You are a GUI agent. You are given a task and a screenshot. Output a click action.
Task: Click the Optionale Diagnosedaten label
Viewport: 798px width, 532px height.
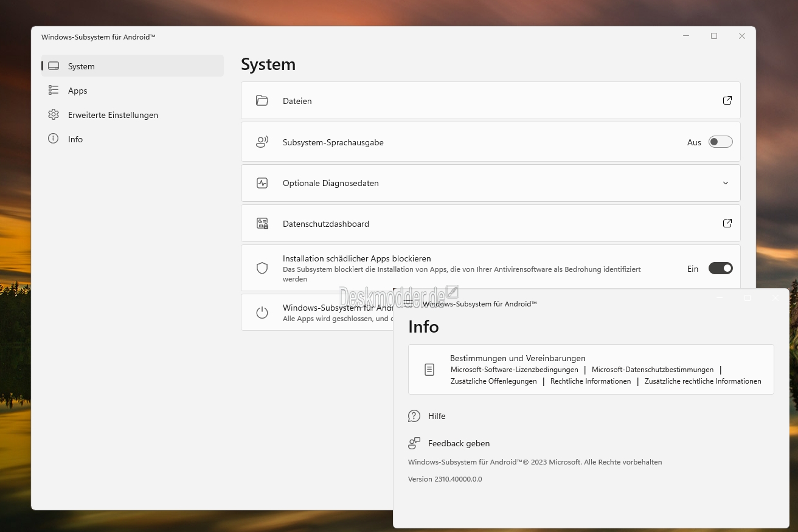331,183
